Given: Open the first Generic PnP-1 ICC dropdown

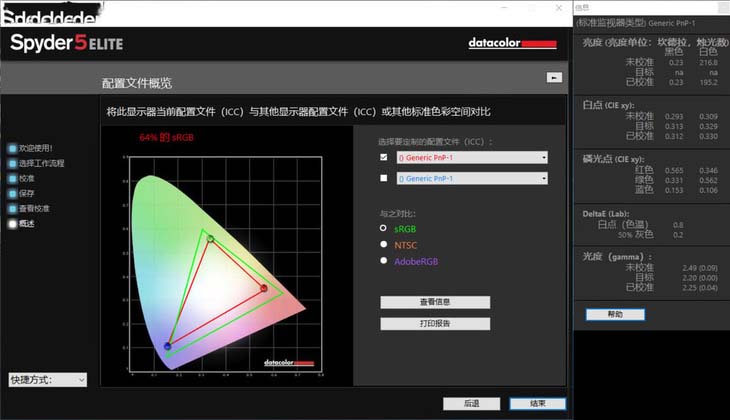Looking at the screenshot, I should click(x=472, y=157).
